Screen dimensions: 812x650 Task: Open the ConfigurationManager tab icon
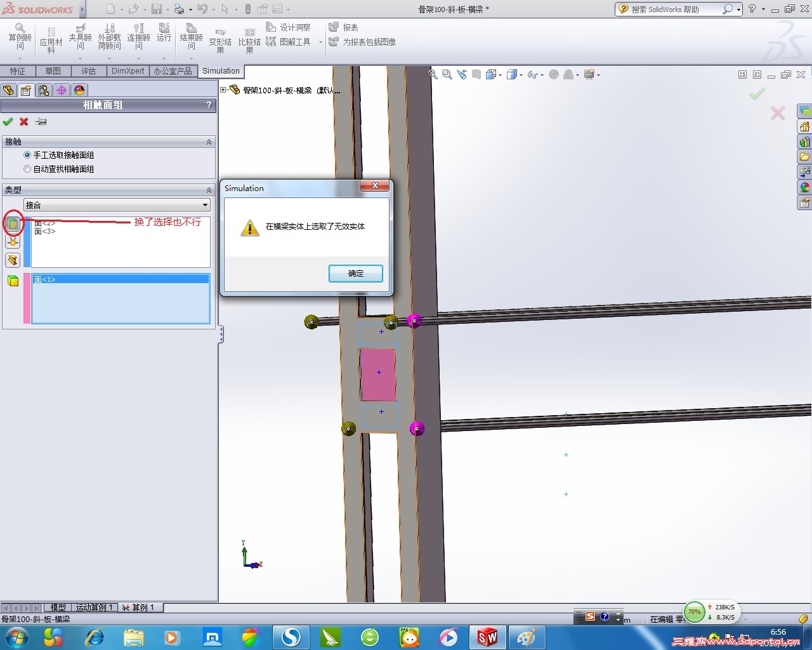[44, 90]
